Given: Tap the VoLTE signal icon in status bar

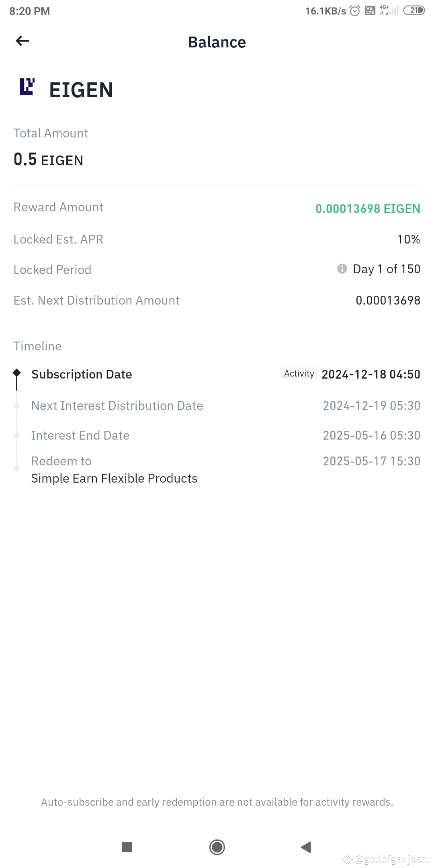Looking at the screenshot, I should pos(370,11).
